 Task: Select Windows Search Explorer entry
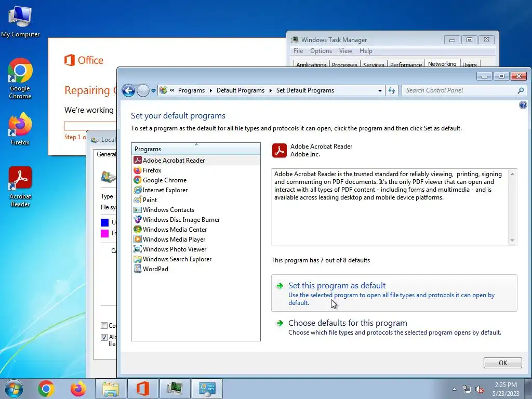click(196, 259)
